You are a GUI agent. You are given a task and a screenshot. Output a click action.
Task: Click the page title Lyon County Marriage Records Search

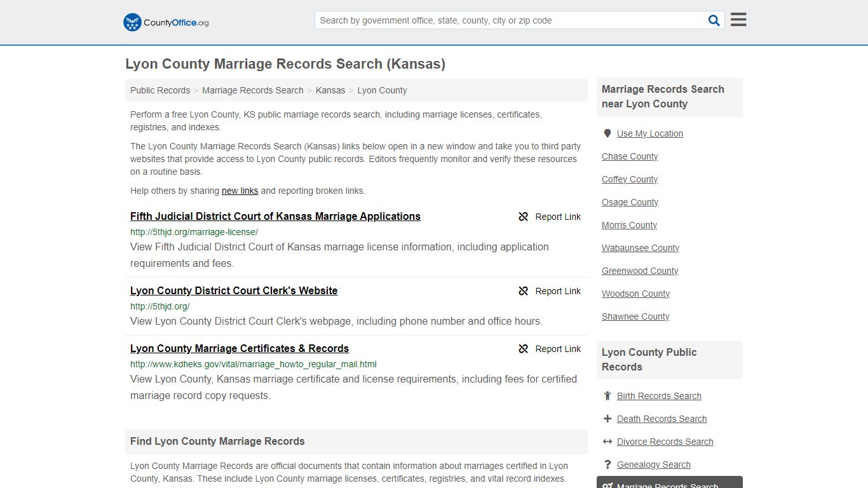[285, 64]
